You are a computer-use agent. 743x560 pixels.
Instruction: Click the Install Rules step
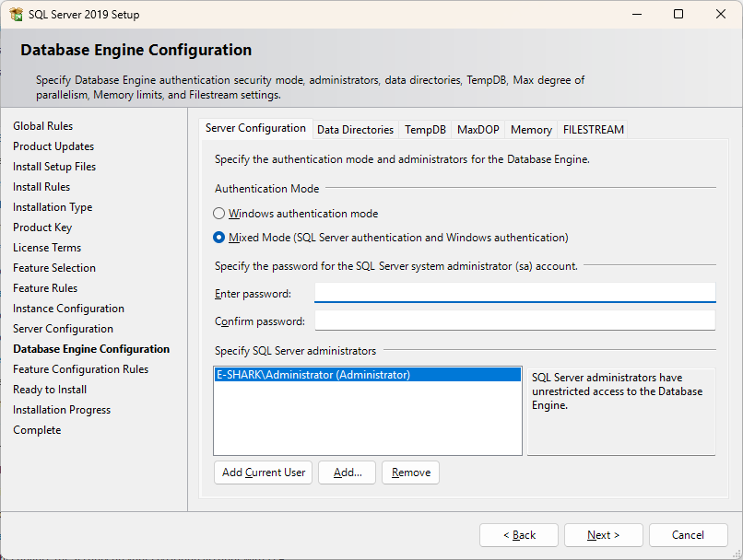41,187
